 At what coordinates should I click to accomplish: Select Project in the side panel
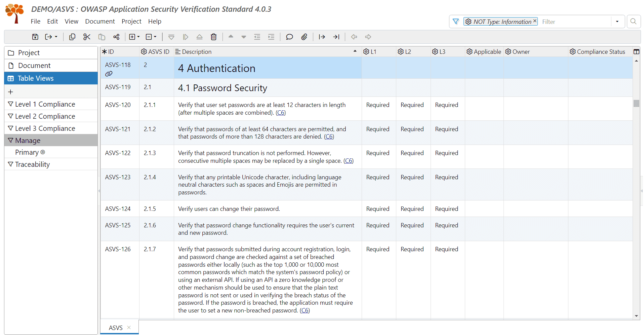(51, 53)
